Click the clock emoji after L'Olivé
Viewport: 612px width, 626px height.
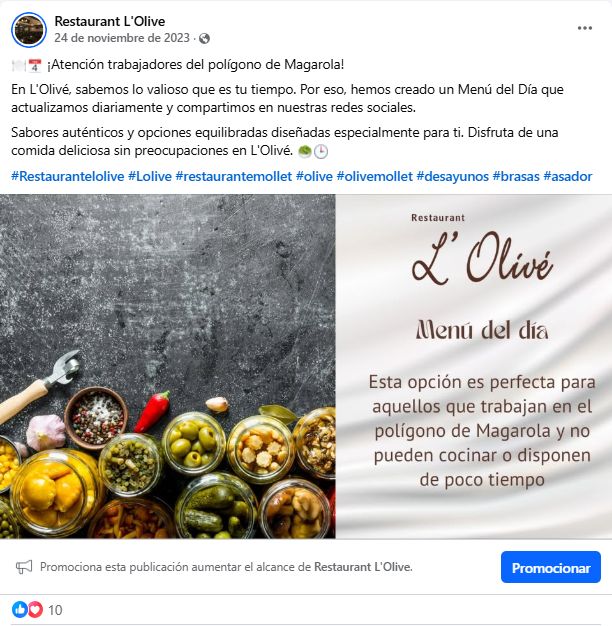pyautogui.click(x=321, y=152)
